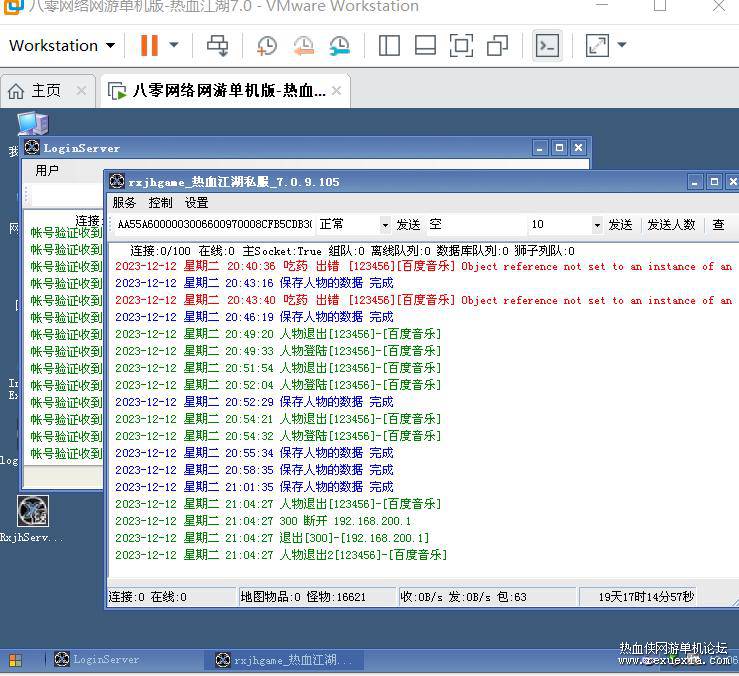The image size is (739, 676).
Task: Revert to the previous snapshot
Action: point(304,46)
